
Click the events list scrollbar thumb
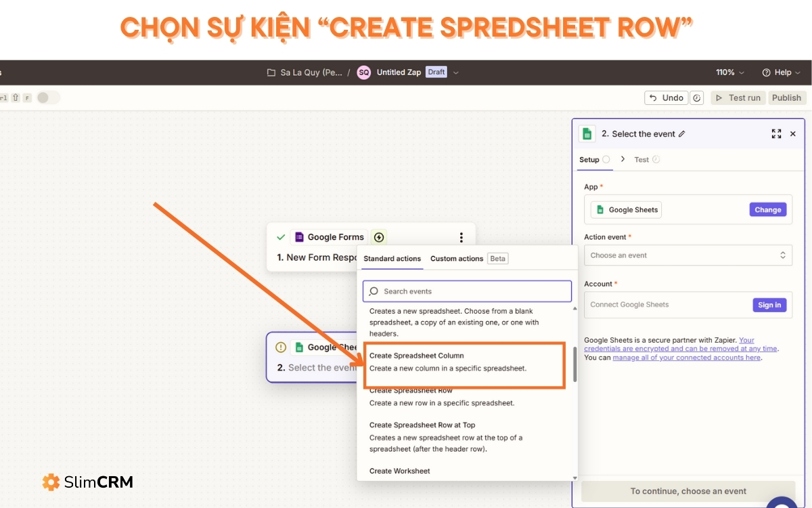click(575, 364)
